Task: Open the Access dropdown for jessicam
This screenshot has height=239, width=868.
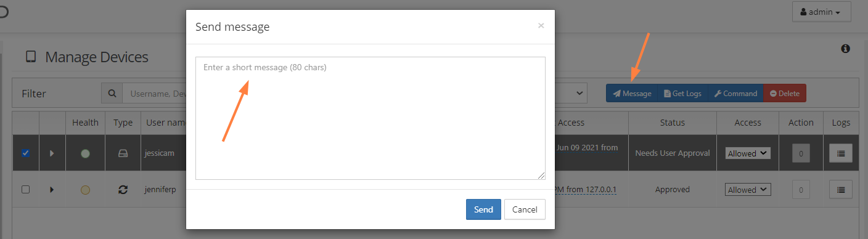Action: click(x=748, y=153)
